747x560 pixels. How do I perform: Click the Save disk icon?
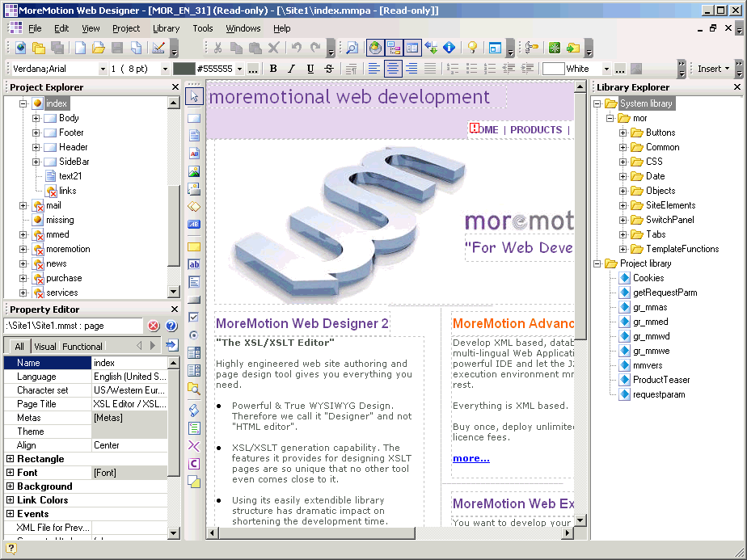point(117,48)
